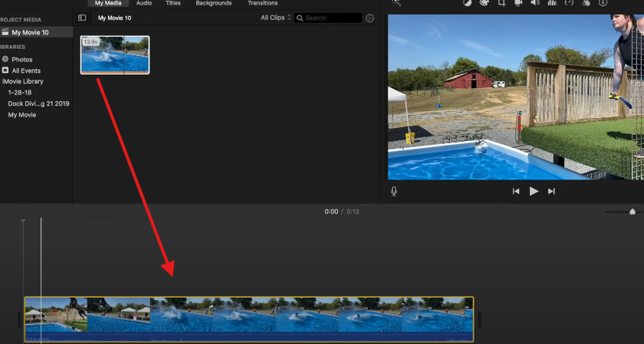This screenshot has width=644, height=344.
Task: Skip to the next clip
Action: 551,192
